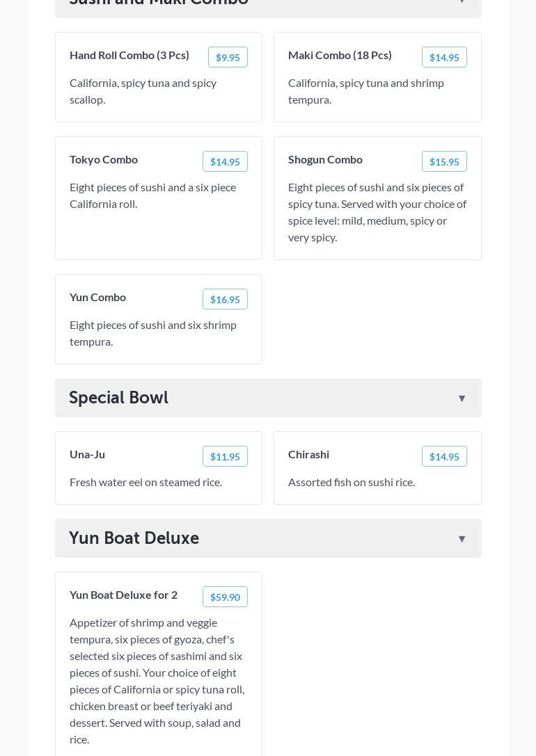Screen dimensions: 536x756
Task: Select the $59.90 Yun Boat Deluxe price
Action: pyautogui.click(x=225, y=597)
